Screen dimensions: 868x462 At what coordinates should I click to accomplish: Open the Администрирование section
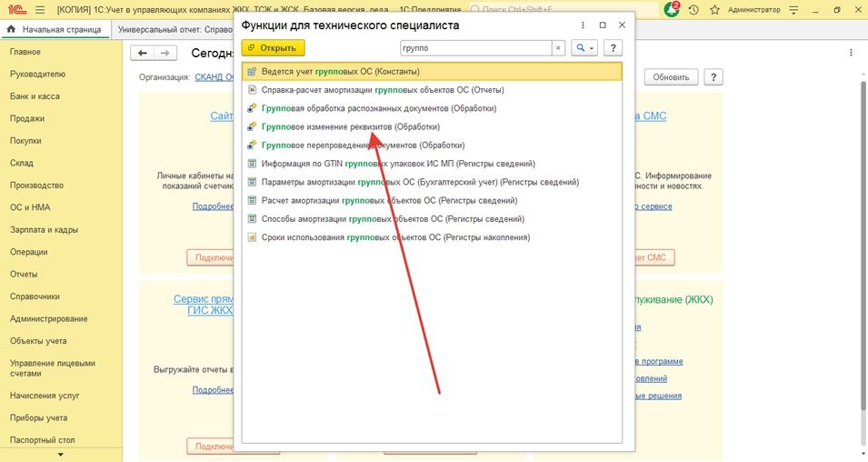pos(49,318)
